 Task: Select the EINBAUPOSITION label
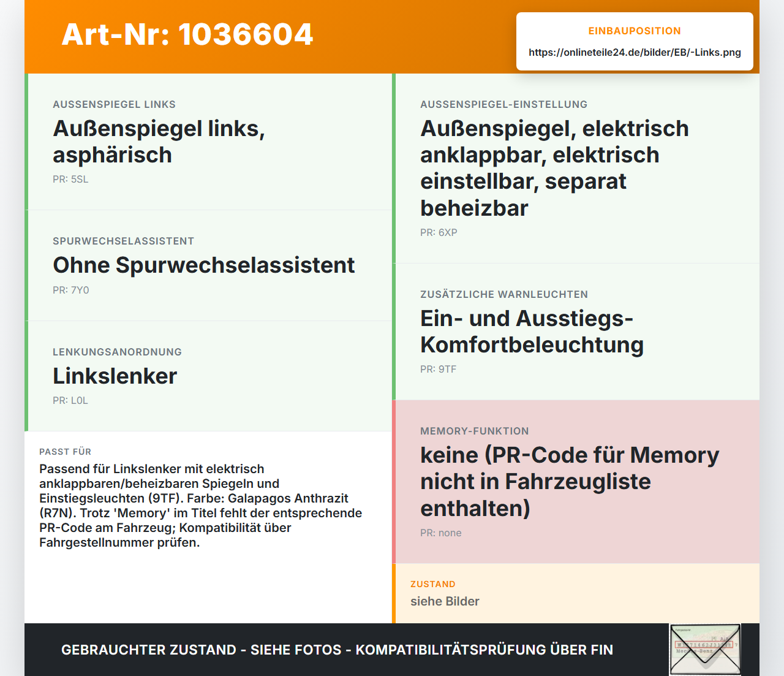tap(635, 31)
